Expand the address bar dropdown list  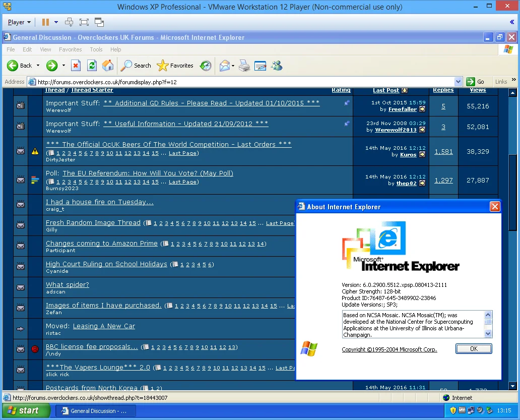[x=458, y=82]
